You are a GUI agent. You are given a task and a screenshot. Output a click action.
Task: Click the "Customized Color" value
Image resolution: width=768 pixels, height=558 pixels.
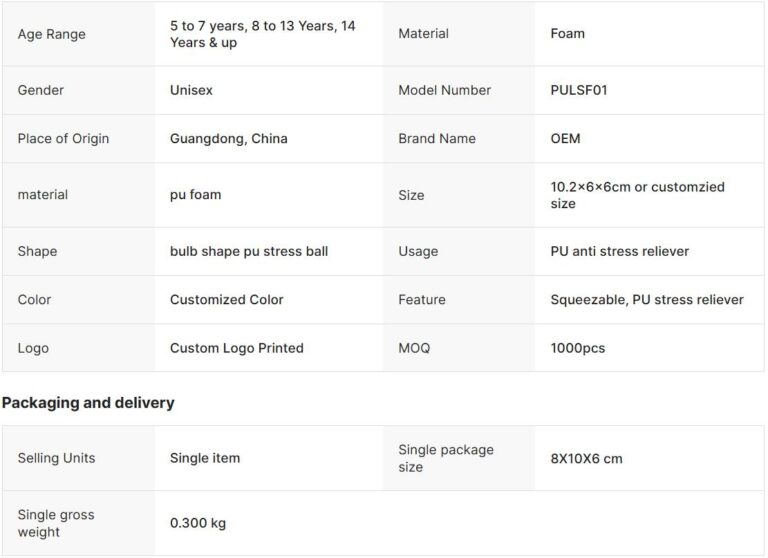click(226, 299)
